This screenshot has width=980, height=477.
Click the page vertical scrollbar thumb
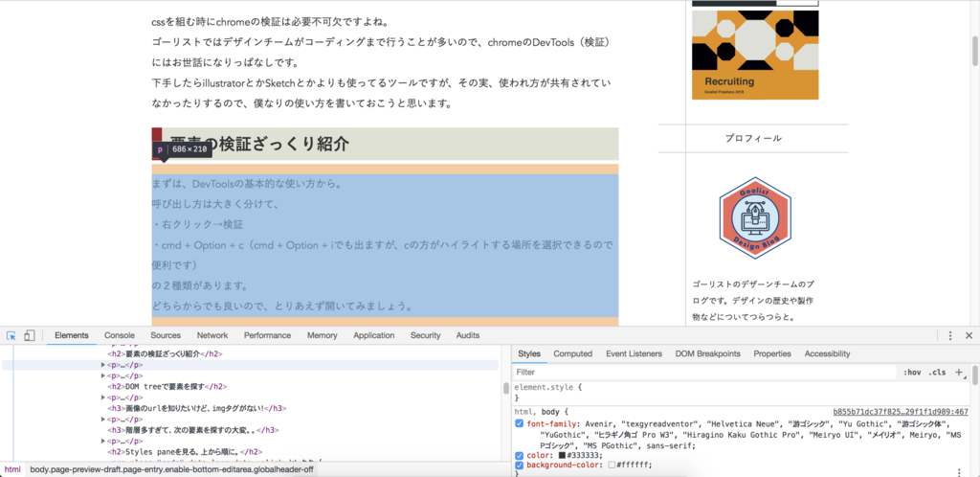(x=974, y=51)
